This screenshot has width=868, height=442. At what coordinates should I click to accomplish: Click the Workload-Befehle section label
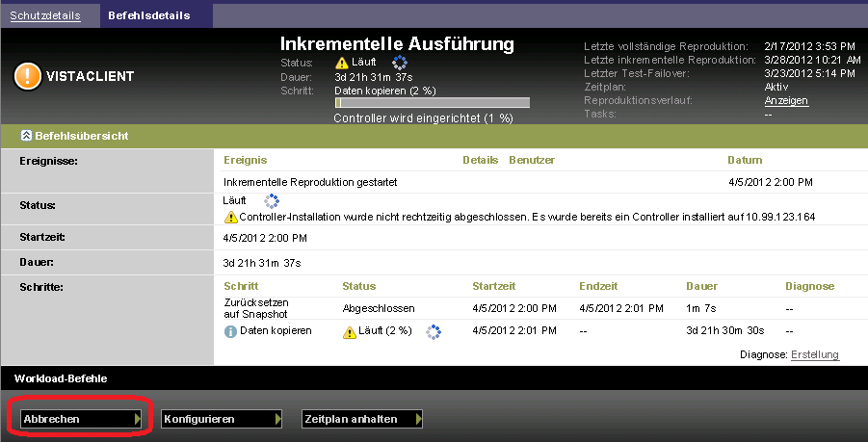coord(61,379)
